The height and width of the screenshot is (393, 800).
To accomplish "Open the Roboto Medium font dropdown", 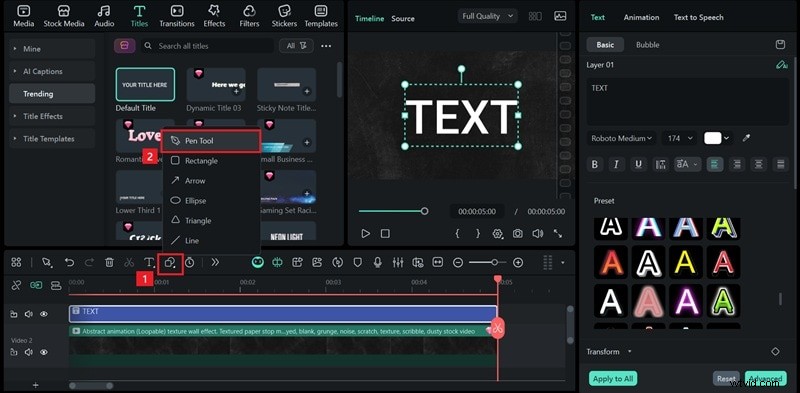I will click(621, 138).
